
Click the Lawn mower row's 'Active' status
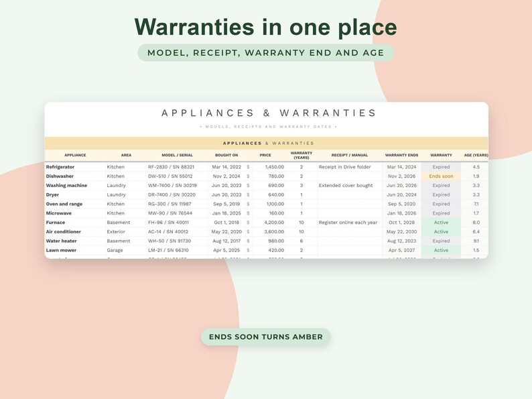point(441,250)
